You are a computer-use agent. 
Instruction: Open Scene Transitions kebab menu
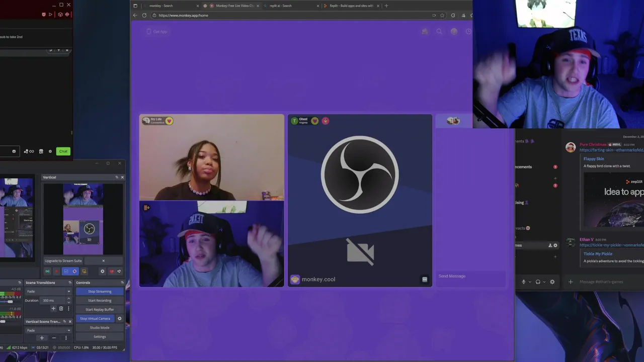[x=68, y=308]
